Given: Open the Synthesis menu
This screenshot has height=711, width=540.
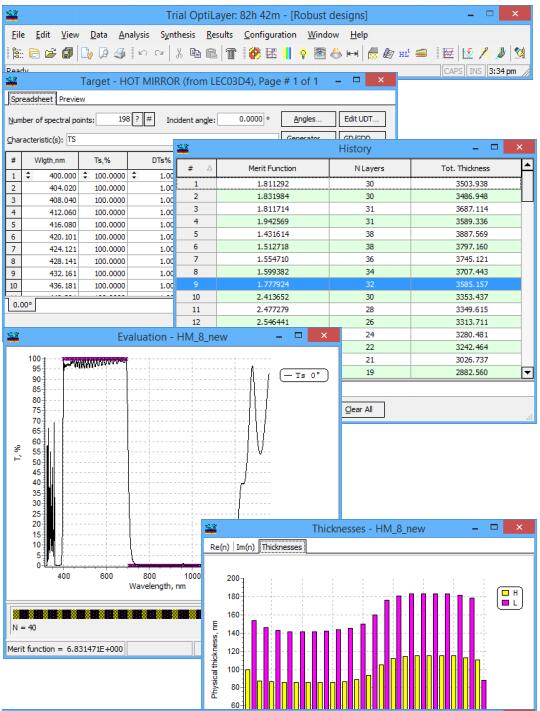Looking at the screenshot, I should pos(177,35).
